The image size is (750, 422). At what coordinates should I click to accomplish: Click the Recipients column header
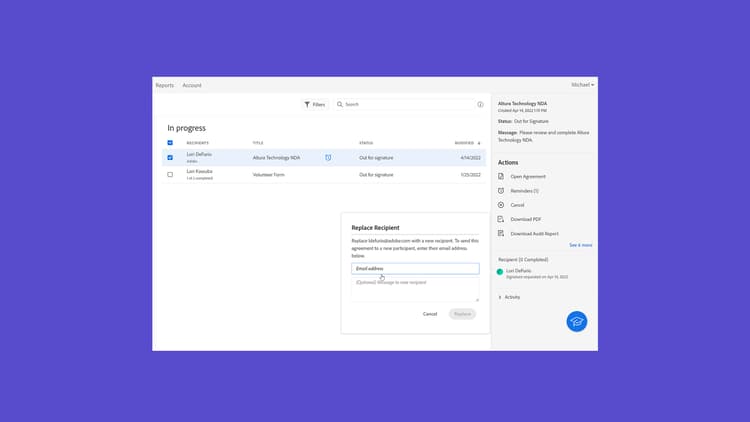[198, 143]
